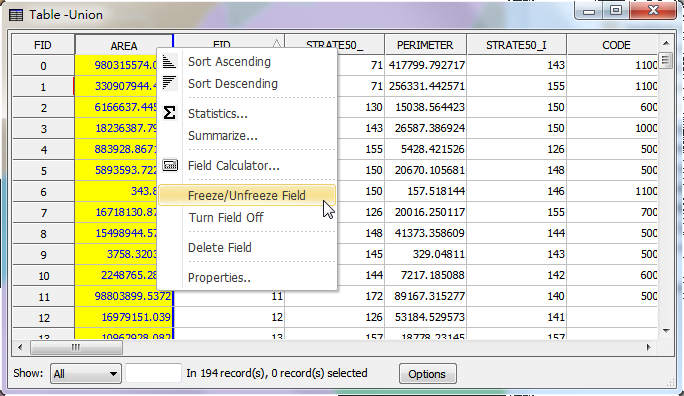Click the Options button

(428, 374)
